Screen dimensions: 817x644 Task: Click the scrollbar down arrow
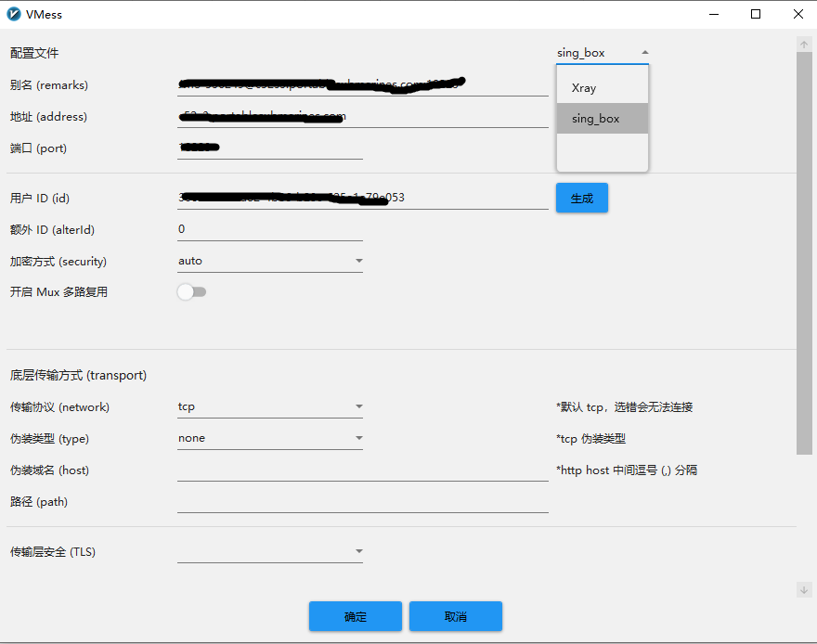click(x=804, y=589)
